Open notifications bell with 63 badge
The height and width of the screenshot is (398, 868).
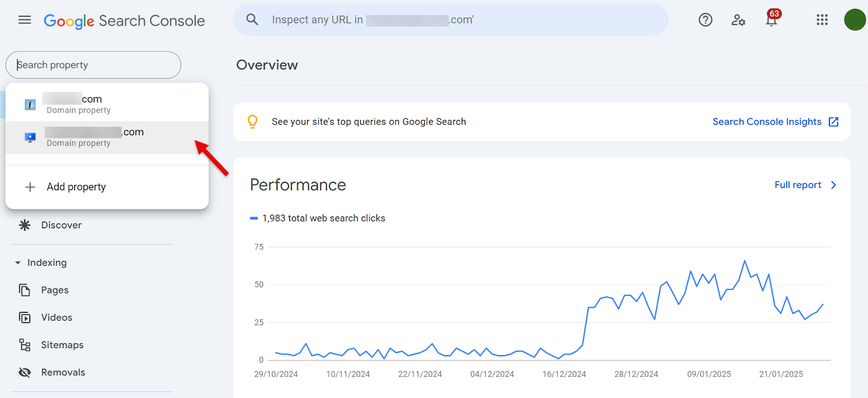pos(772,18)
